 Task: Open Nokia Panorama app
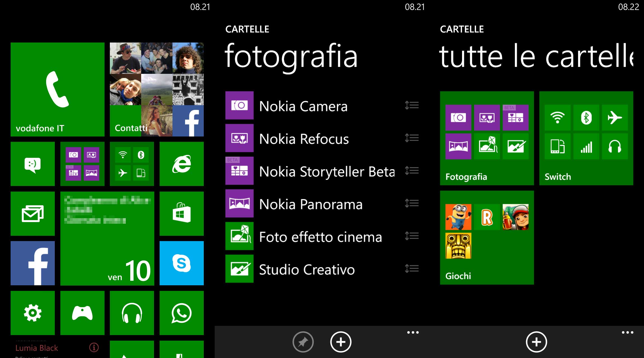click(x=309, y=204)
